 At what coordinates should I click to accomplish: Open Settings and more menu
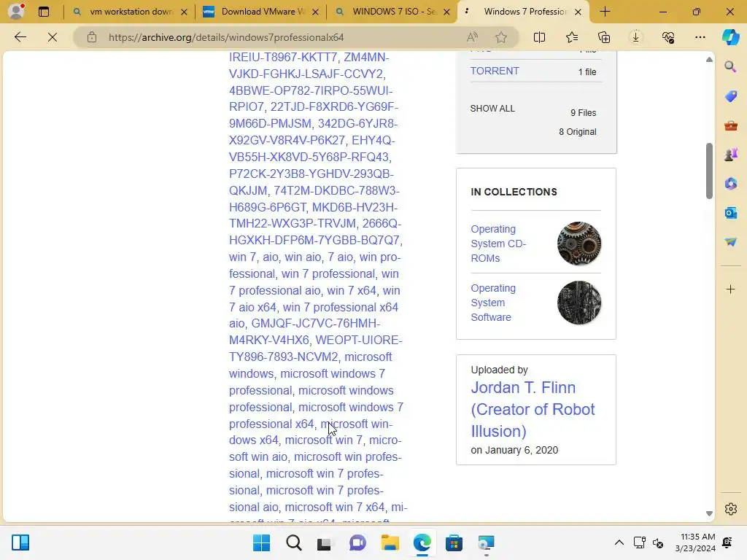click(700, 37)
